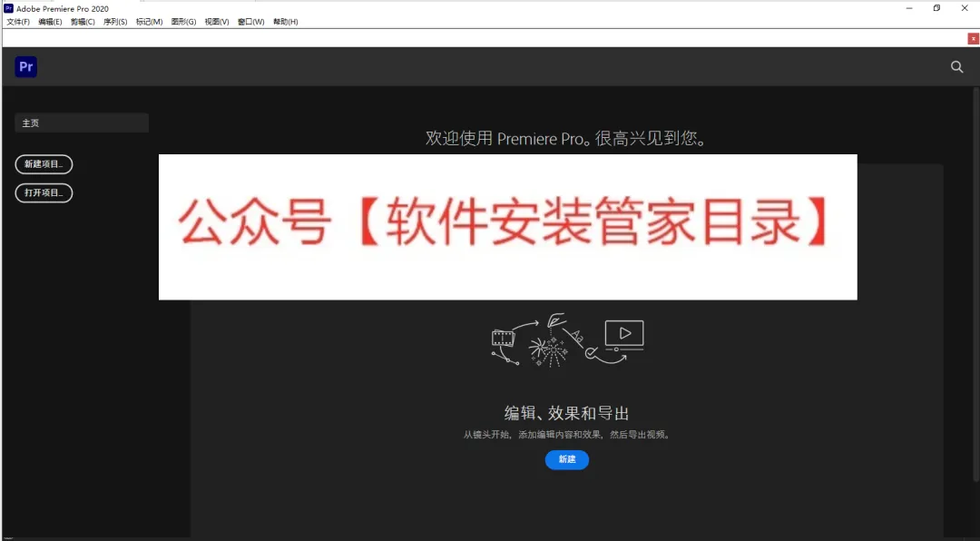Screen dimensions: 980x541
Task: Open the 剪辑(C) menu
Action: point(83,22)
